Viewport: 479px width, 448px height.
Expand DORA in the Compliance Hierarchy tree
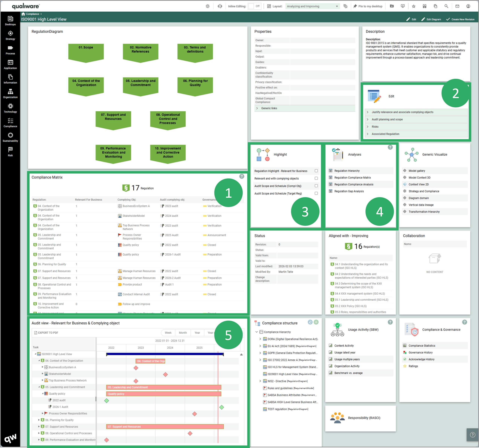(x=260, y=339)
